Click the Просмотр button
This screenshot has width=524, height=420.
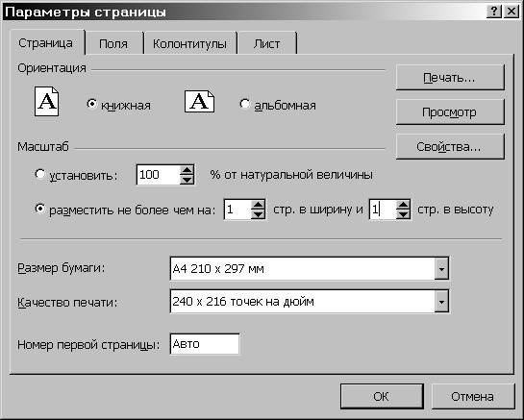[x=450, y=111]
